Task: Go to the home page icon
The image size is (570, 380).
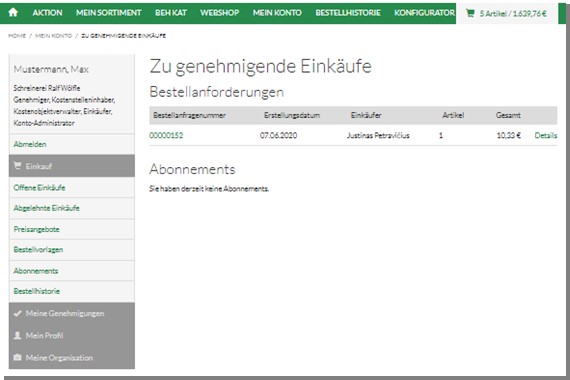Action: pyautogui.click(x=13, y=13)
